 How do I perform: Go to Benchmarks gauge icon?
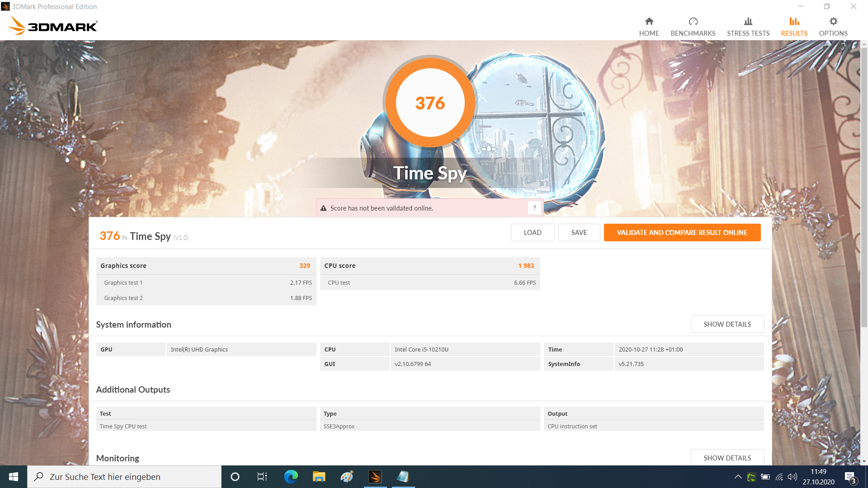(693, 21)
